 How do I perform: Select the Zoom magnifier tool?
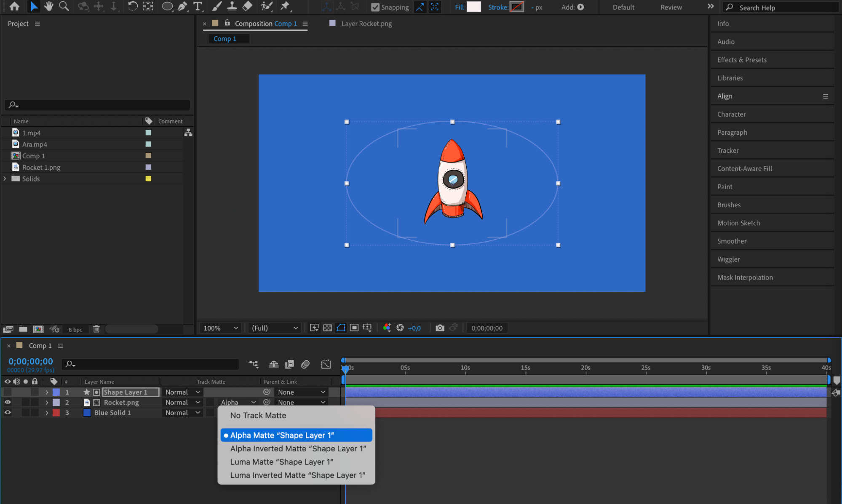pyautogui.click(x=64, y=6)
